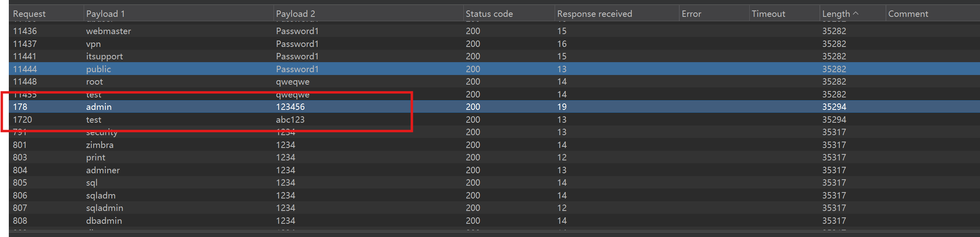Screen dimensions: 980x237
Task: Click the Request column header
Action: coord(29,14)
